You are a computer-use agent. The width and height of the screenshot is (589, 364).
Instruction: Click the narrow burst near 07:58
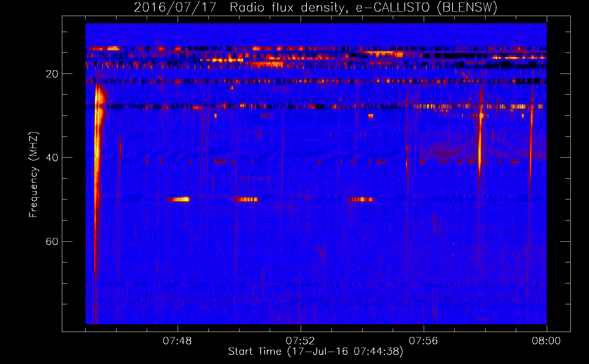(480, 142)
